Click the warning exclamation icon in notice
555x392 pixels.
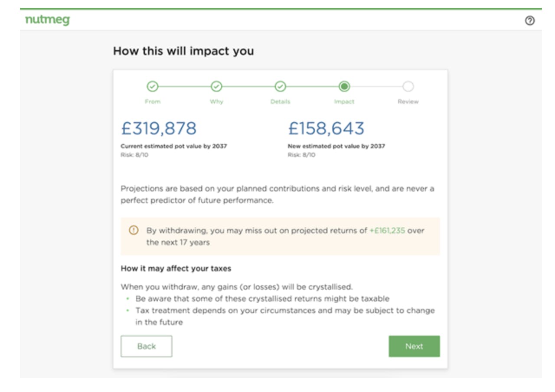pyautogui.click(x=134, y=231)
